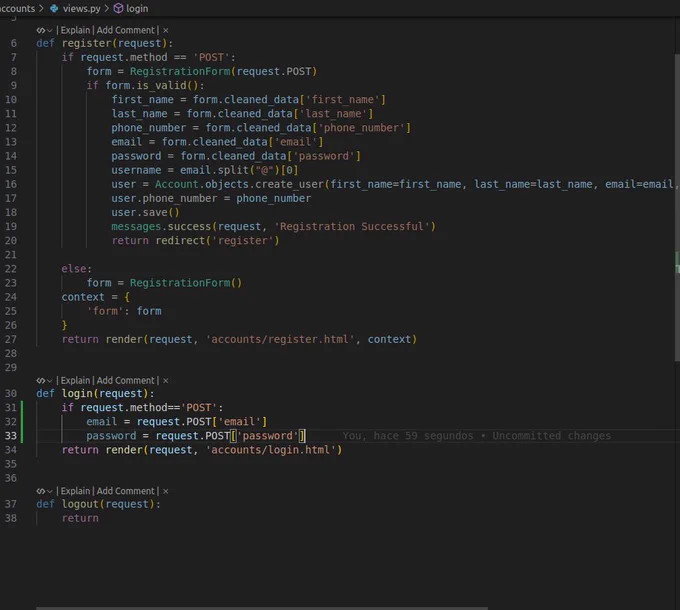Click the cube symbol icon beside login breadcrumb
Image resolution: width=680 pixels, height=610 pixels.
coord(118,8)
